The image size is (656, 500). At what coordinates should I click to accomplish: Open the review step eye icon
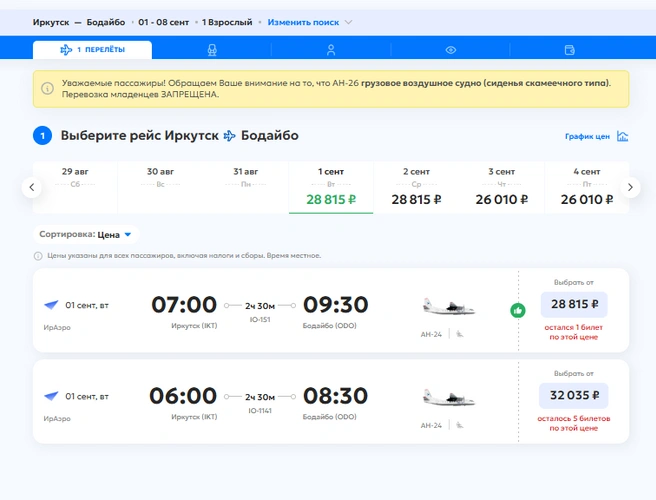451,50
